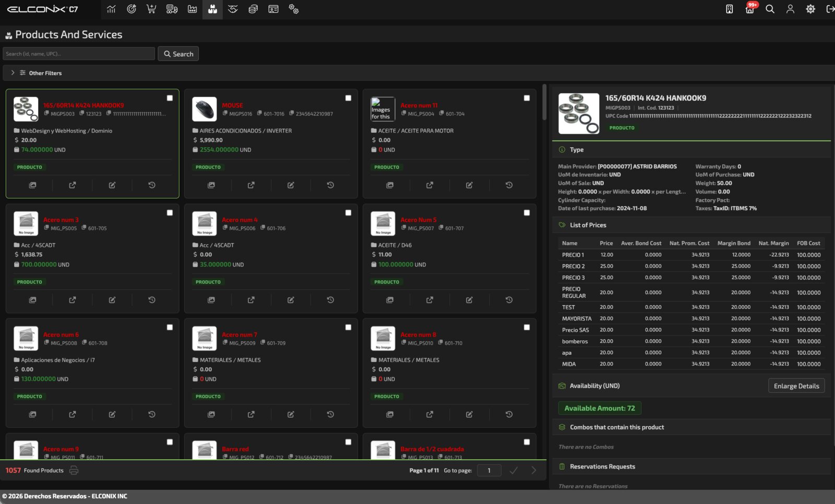Select the MAYORISTA price row
The width and height of the screenshot is (835, 504).
691,319
